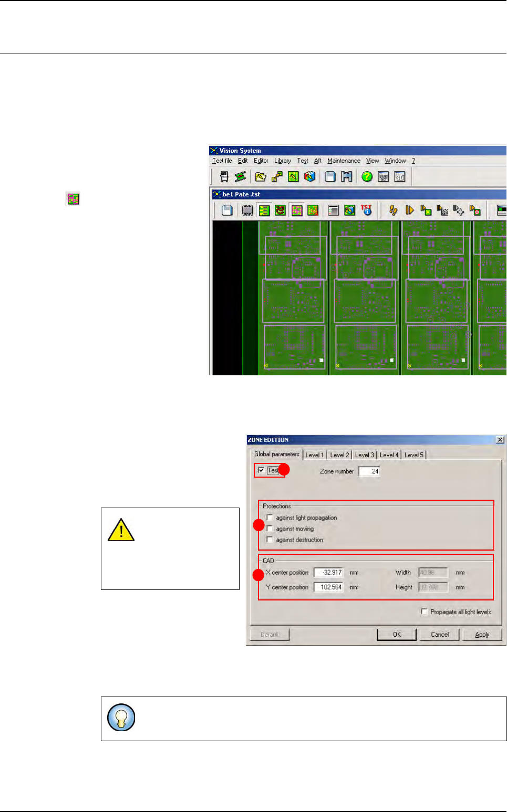Screen dimensions: 507x812
Task: Open the Maintenance menu
Action: [x=344, y=161]
